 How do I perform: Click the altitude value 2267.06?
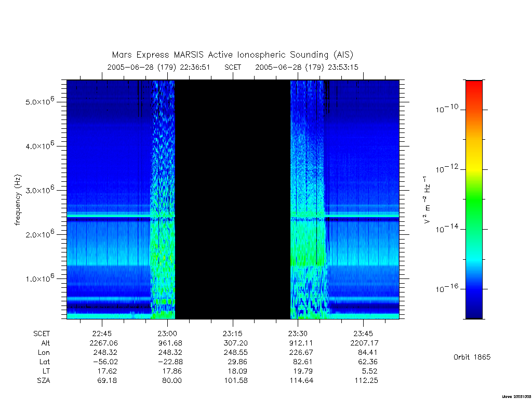[x=103, y=343]
